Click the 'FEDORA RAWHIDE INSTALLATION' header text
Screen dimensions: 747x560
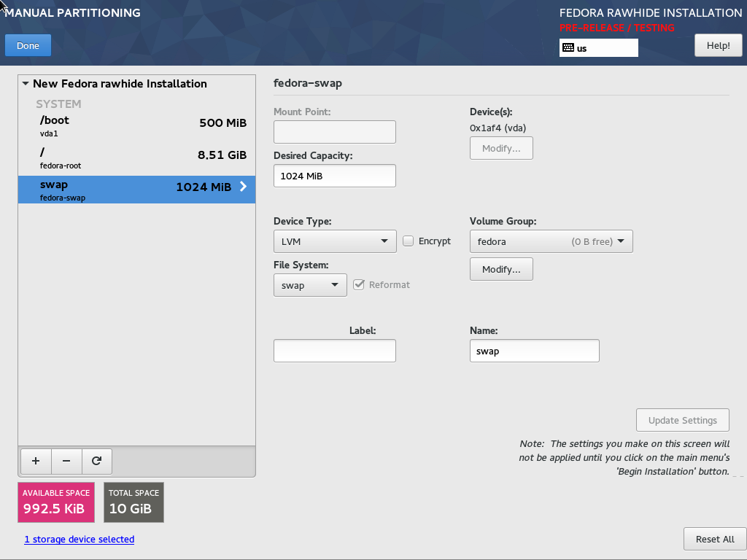(651, 13)
